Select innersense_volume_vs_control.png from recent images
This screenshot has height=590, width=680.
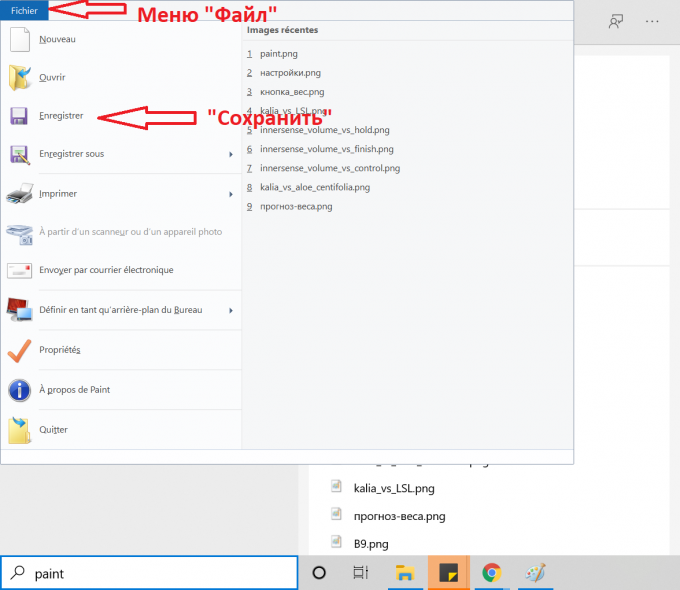pyautogui.click(x=329, y=168)
